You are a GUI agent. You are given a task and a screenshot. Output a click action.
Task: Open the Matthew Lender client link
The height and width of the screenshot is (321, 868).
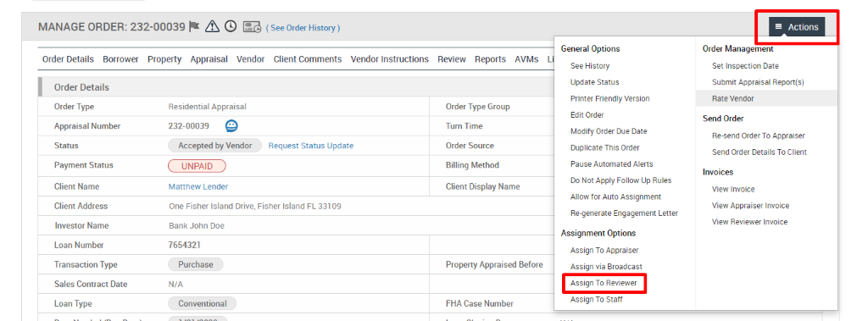coord(198,186)
